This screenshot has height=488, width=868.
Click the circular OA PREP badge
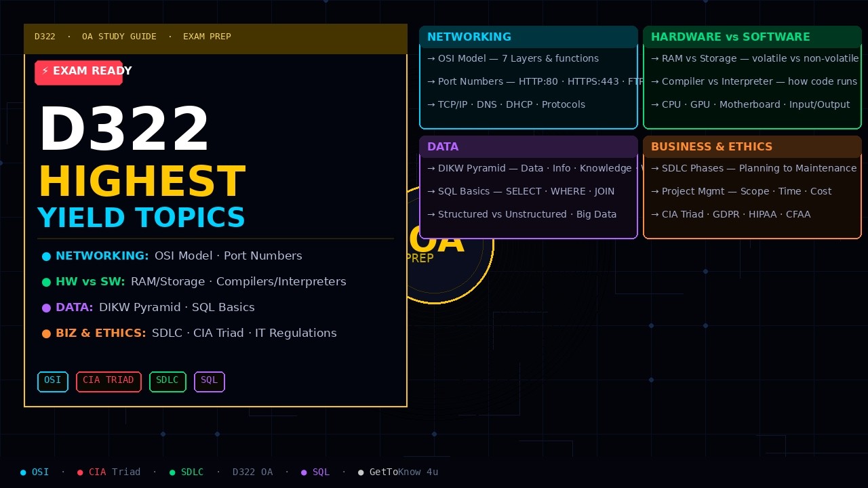click(450, 272)
